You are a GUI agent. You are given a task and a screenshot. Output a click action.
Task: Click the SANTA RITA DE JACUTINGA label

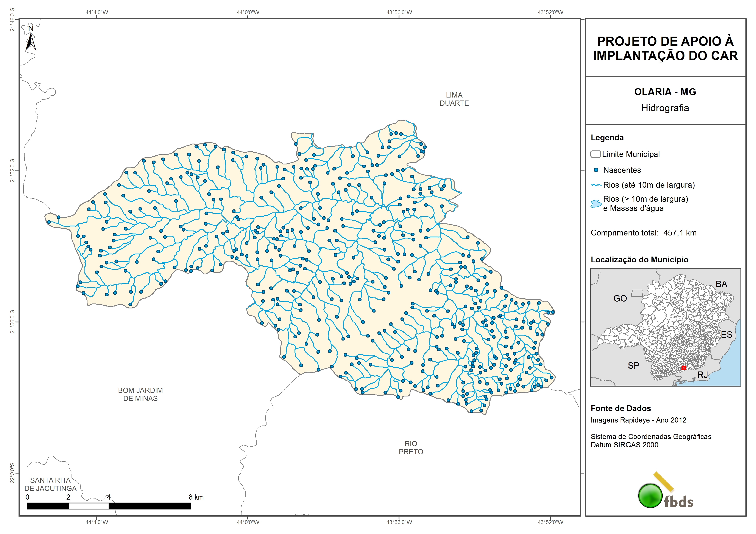point(50,484)
